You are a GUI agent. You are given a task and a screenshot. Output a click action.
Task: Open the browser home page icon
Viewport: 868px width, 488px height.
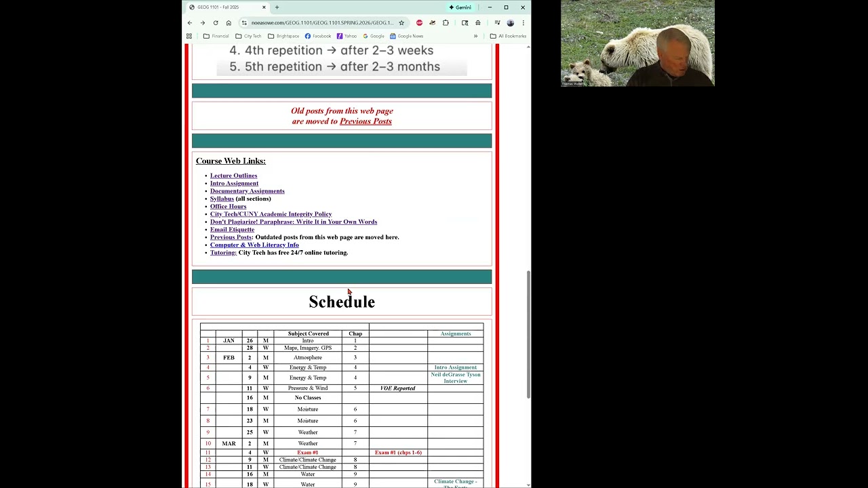point(229,23)
